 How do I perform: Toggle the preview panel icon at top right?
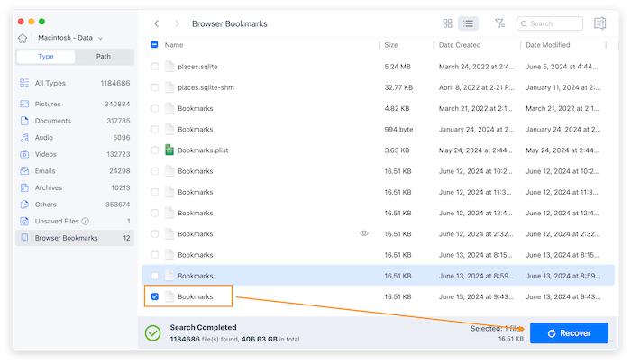coord(600,23)
